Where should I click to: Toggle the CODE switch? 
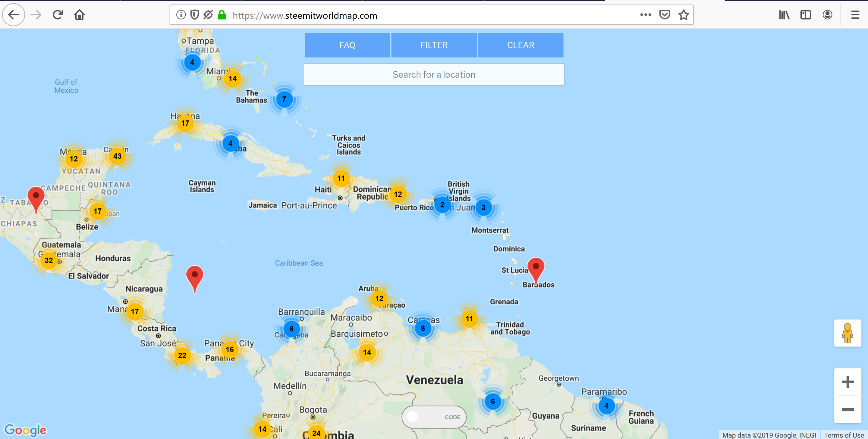[x=434, y=417]
